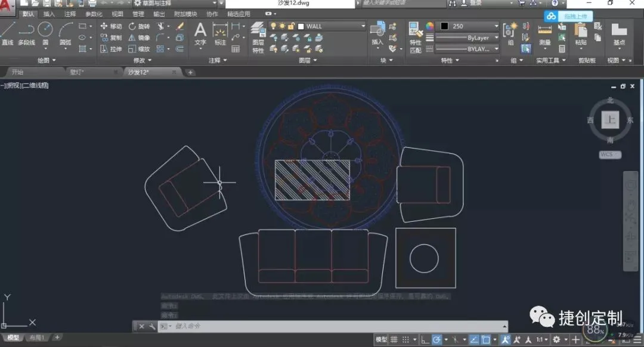Click the Move (移动) tool

pos(111,26)
